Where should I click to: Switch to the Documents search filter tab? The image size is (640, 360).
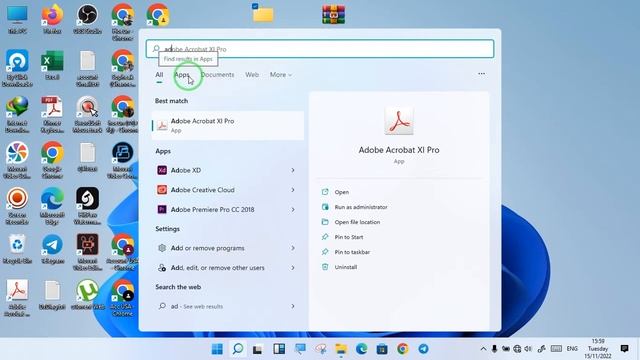pyautogui.click(x=218, y=75)
